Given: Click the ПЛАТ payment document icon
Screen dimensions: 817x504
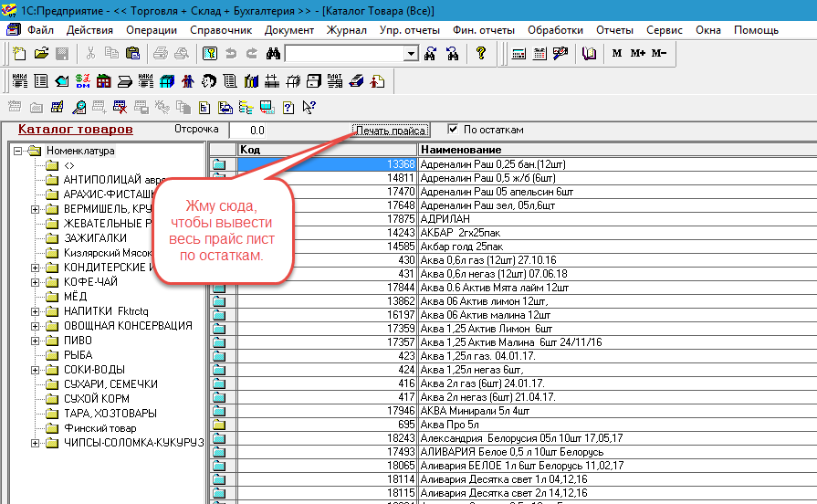Looking at the screenshot, I should click(335, 81).
